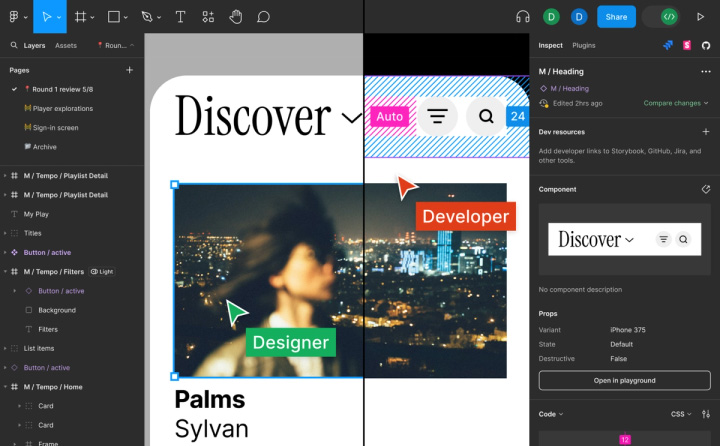Change the CSS language dropdown
Image resolution: width=720 pixels, height=446 pixels.
pyautogui.click(x=681, y=414)
